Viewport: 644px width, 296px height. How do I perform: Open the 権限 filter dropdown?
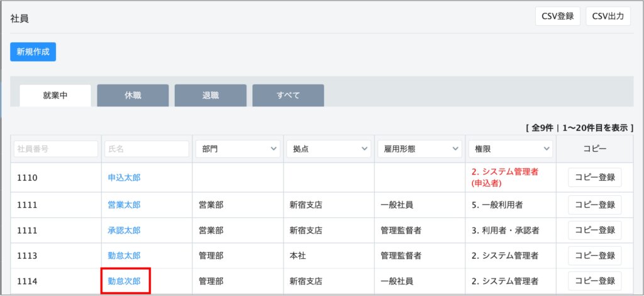point(510,149)
